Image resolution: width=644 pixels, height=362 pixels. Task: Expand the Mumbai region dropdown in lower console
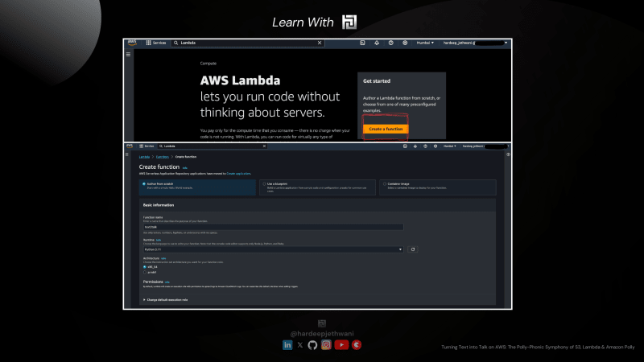450,146
